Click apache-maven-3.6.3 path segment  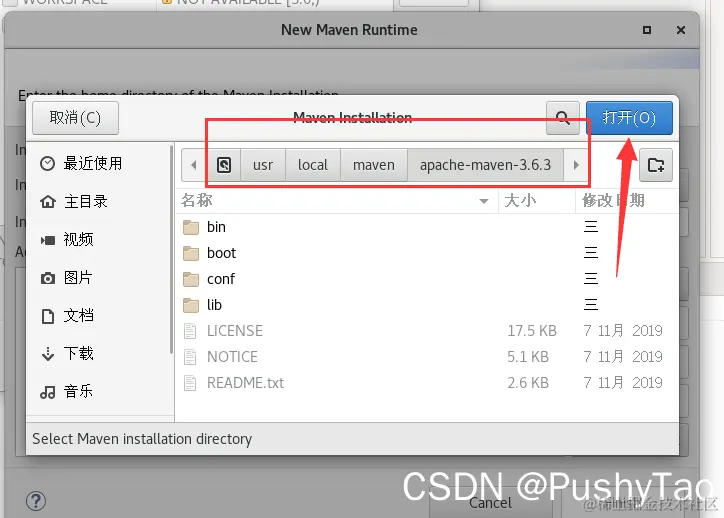pos(485,165)
